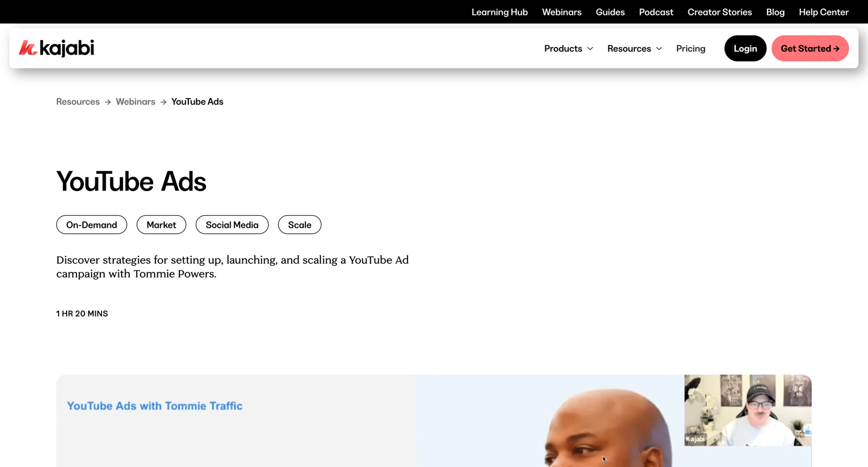This screenshot has width=868, height=467.
Task: Open Learning Hub in top bar
Action: (499, 12)
